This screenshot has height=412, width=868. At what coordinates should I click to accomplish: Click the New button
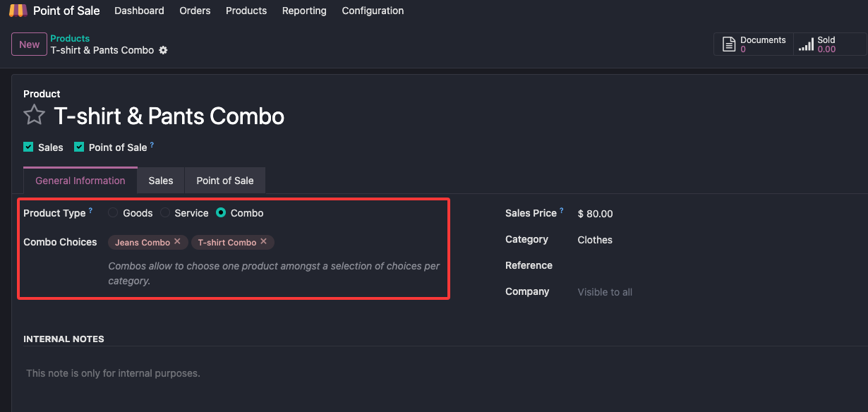click(29, 44)
